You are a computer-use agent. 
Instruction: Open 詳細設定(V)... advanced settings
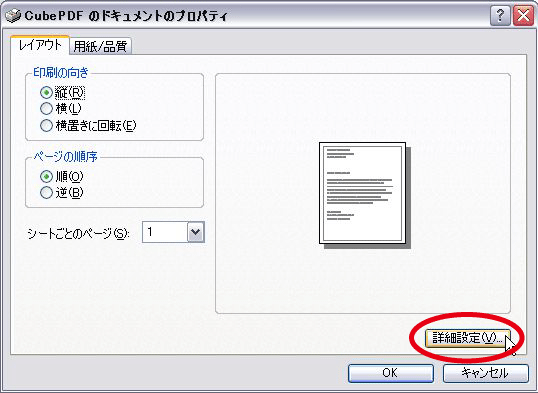tap(467, 338)
